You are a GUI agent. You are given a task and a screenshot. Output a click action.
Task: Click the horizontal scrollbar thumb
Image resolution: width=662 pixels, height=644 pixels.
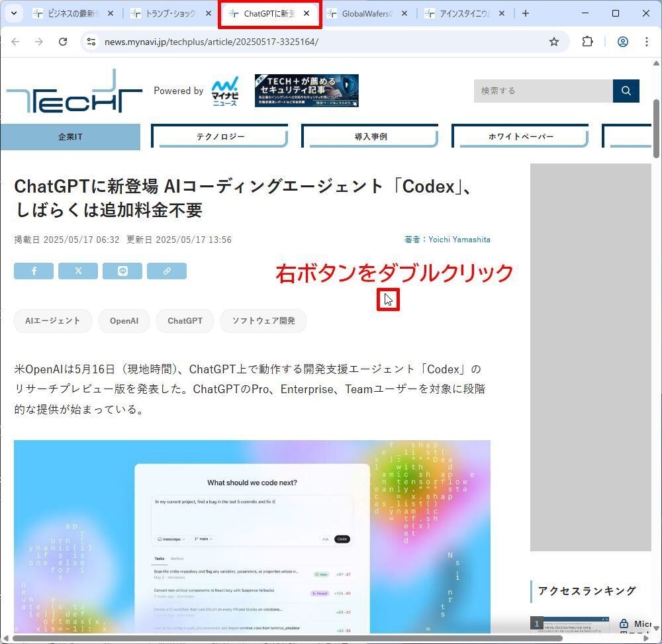click(x=287, y=638)
